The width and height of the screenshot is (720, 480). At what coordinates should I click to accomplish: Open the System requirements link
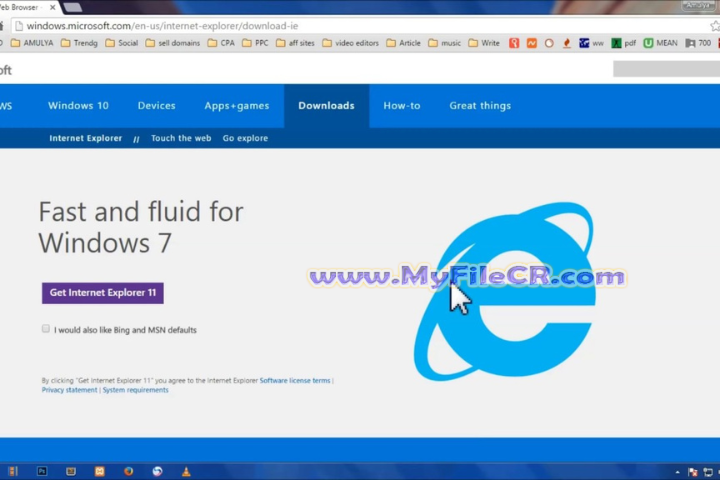[x=135, y=390]
